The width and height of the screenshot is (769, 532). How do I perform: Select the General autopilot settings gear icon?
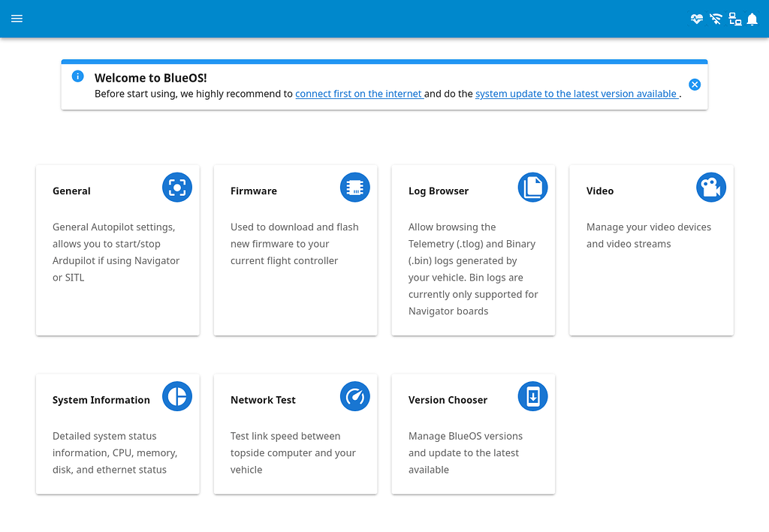pos(177,187)
